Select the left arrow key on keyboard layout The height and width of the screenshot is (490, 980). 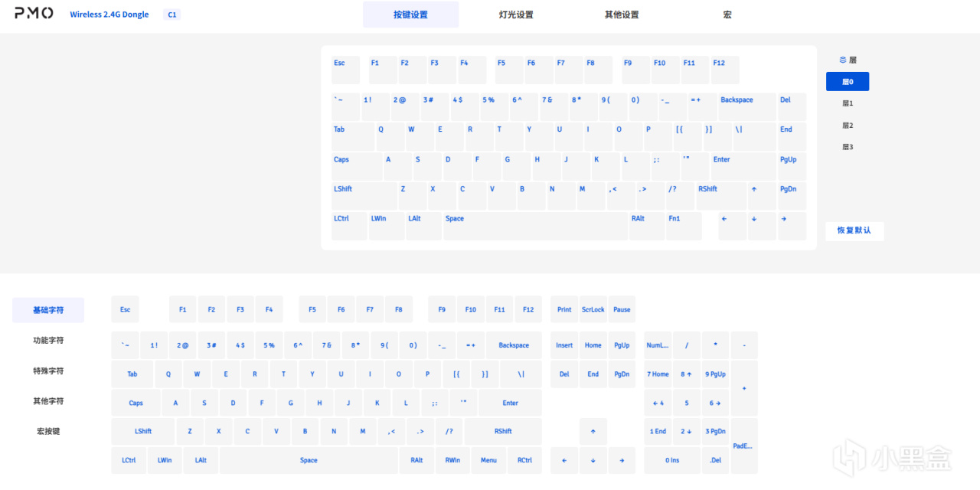pyautogui.click(x=732, y=226)
